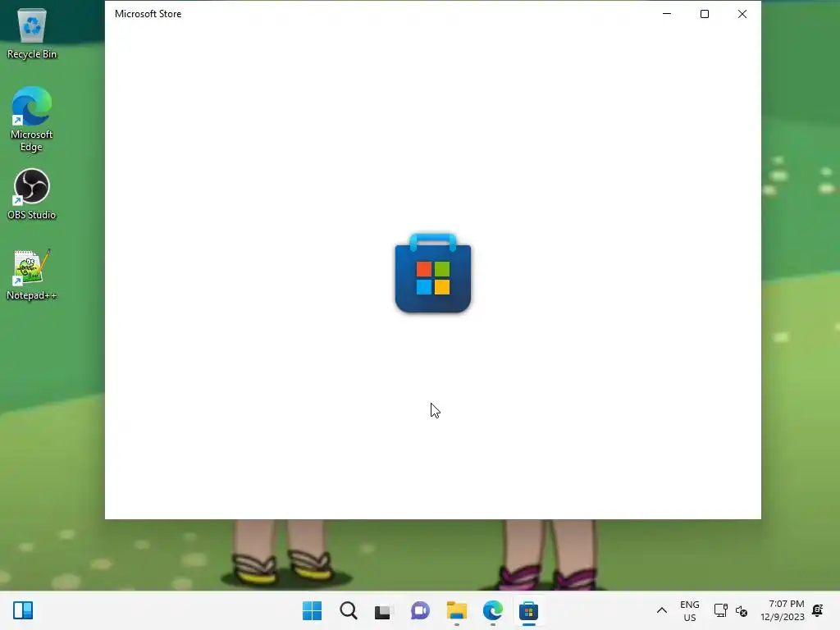Viewport: 840px width, 630px height.
Task: Open the notification center bell icon
Action: point(818,610)
